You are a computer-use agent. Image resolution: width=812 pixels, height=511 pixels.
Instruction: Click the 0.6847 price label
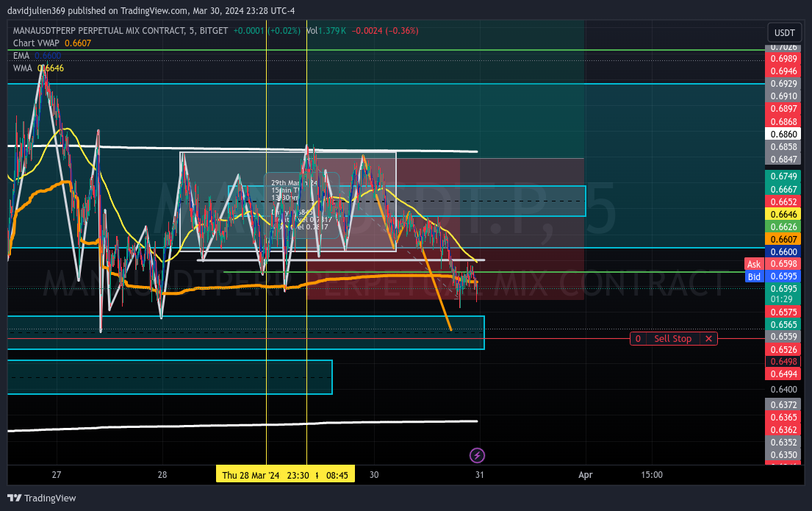point(783,159)
